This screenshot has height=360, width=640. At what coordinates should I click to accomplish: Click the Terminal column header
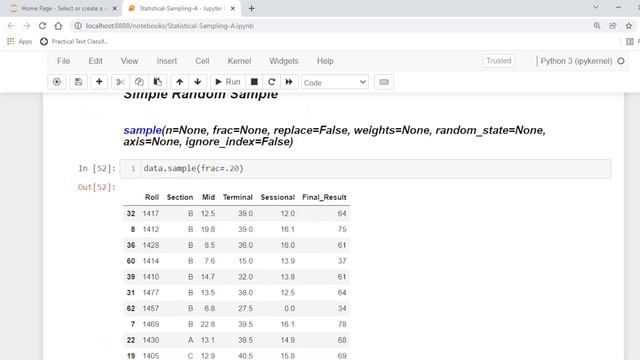click(238, 197)
